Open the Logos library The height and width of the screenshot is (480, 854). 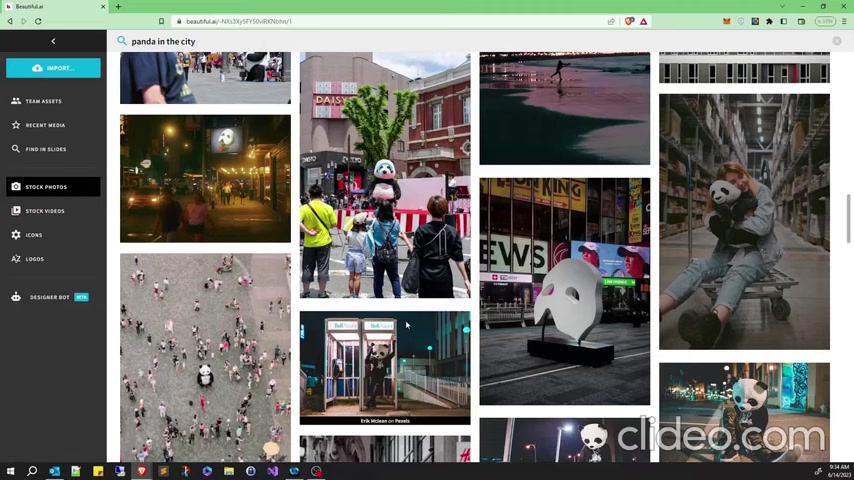point(53,259)
